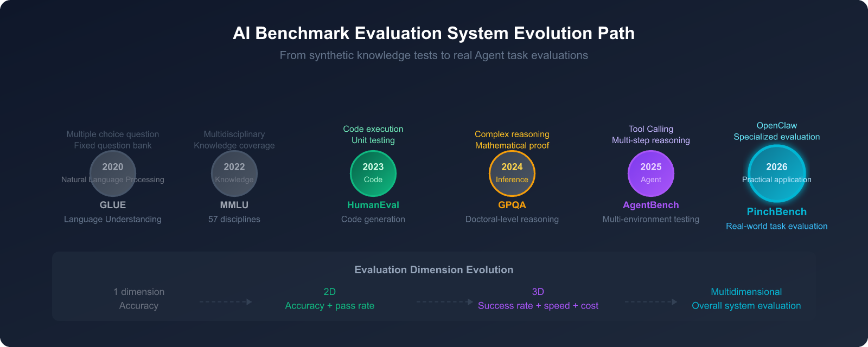Image resolution: width=868 pixels, height=347 pixels.
Task: Click the GPQA benchmark label
Action: [512, 205]
